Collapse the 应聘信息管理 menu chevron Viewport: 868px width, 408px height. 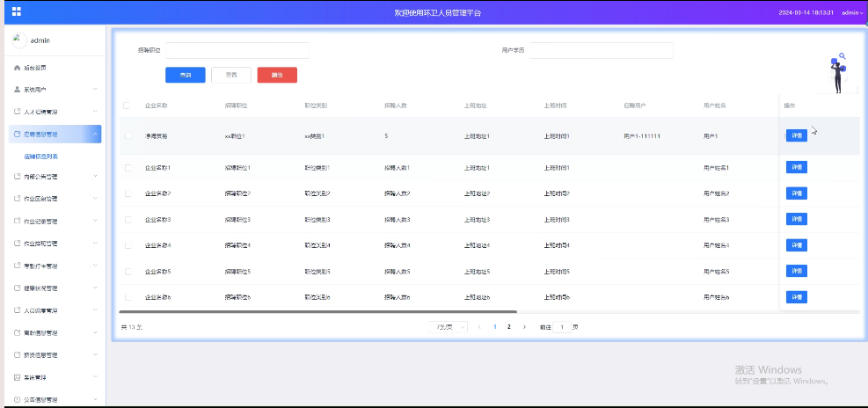pyautogui.click(x=95, y=134)
